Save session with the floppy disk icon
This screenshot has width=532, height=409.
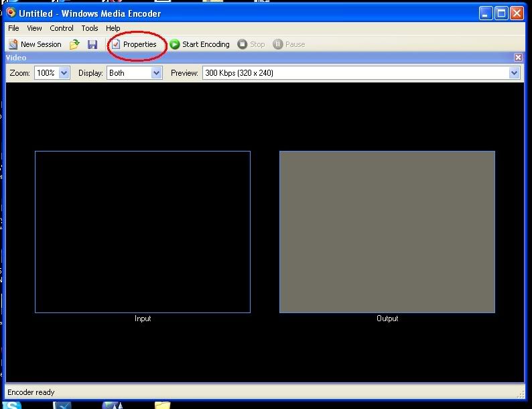click(x=92, y=44)
